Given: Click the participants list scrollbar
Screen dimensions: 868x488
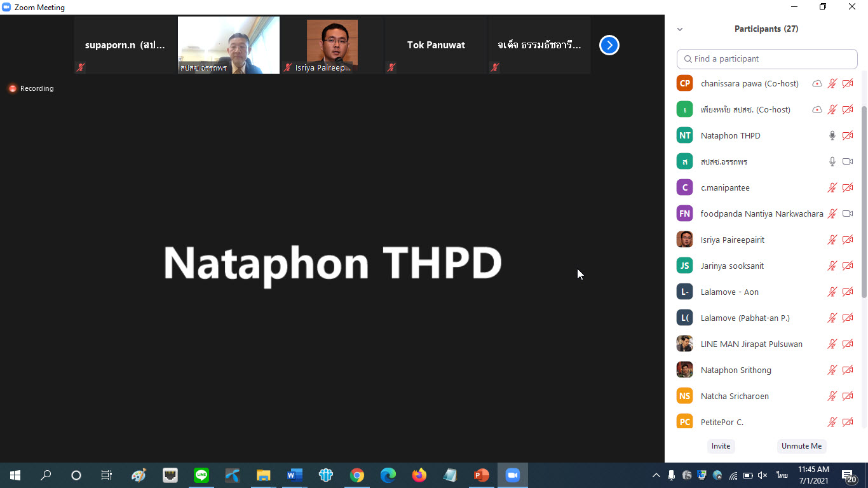Looking at the screenshot, I should click(x=863, y=203).
